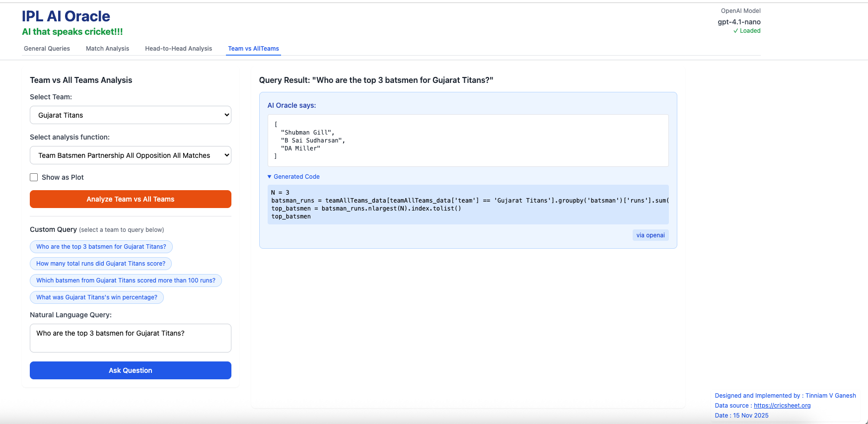
Task: Switch to the Match Analysis tab
Action: 107,49
